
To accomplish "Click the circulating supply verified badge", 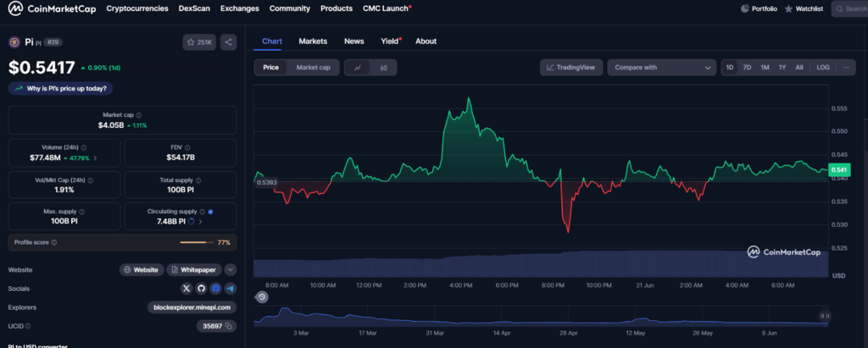I will 211,212.
